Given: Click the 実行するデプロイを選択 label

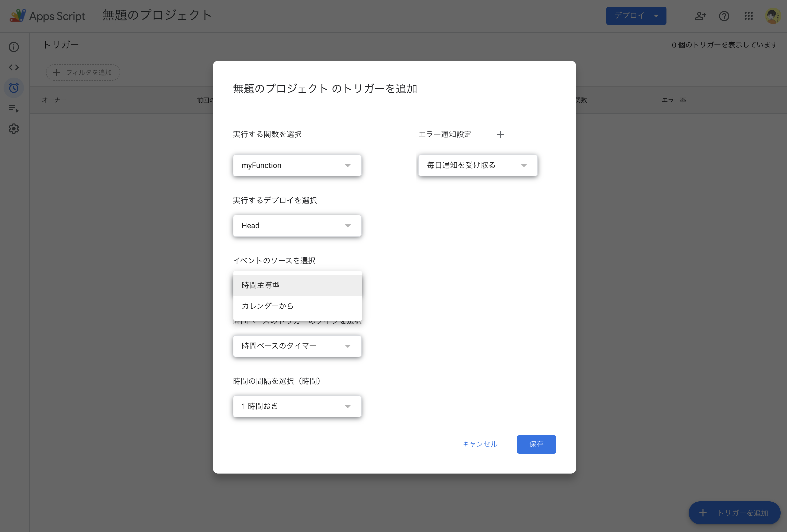Looking at the screenshot, I should (275, 200).
